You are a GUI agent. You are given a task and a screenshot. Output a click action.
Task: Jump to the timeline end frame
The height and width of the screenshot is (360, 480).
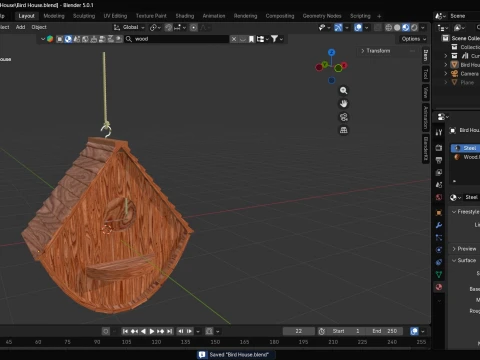tap(170, 331)
